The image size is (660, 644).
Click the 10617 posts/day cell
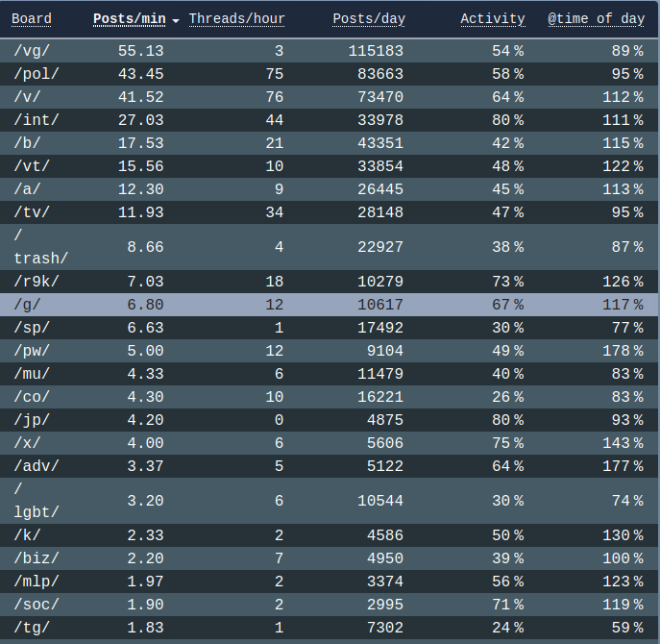click(380, 305)
